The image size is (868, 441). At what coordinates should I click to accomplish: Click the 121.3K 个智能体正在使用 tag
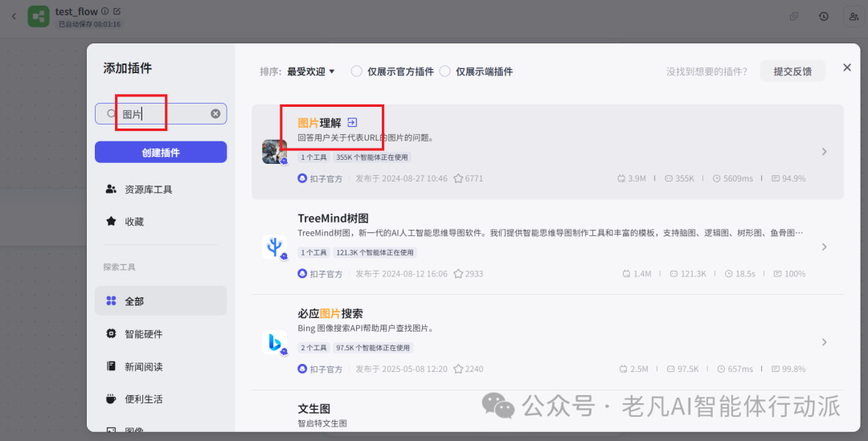coord(375,252)
